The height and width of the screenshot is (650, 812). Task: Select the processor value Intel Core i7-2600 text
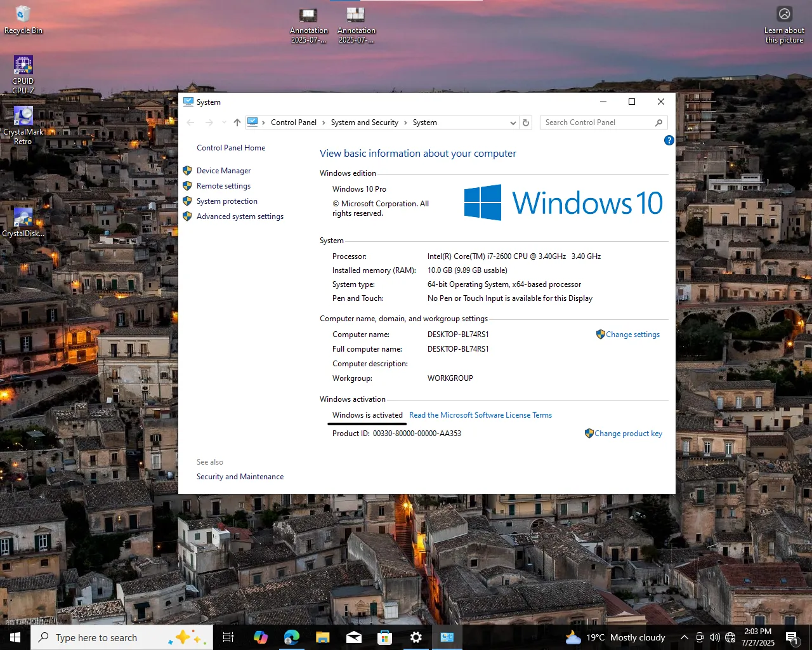coord(514,256)
